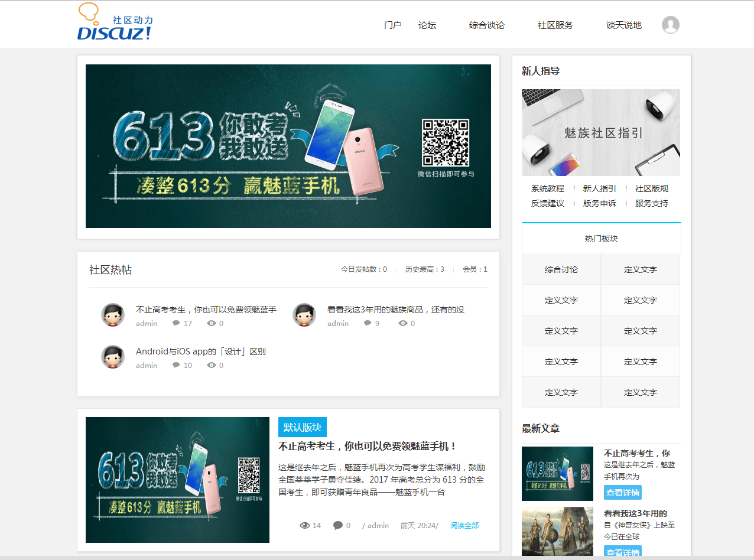Click the eye icon showing 14 views
This screenshot has width=754, height=560.
(305, 525)
